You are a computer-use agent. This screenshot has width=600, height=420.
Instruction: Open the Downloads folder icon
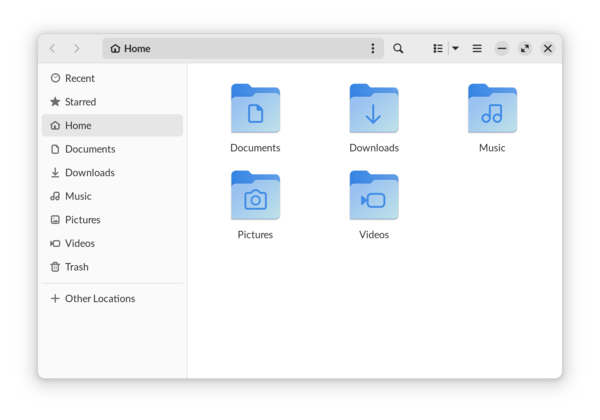pos(374,109)
